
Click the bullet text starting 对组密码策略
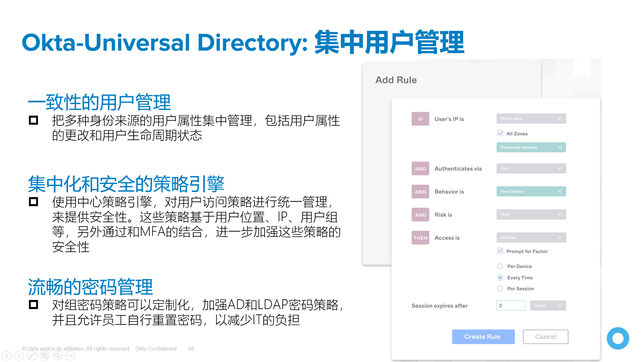coord(198,312)
